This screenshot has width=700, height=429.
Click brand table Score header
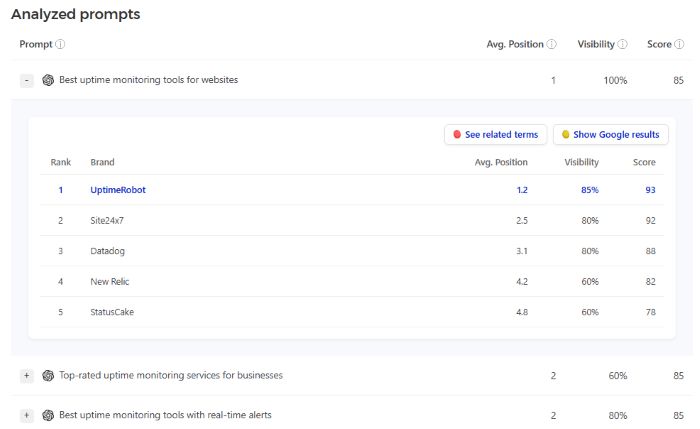(644, 162)
